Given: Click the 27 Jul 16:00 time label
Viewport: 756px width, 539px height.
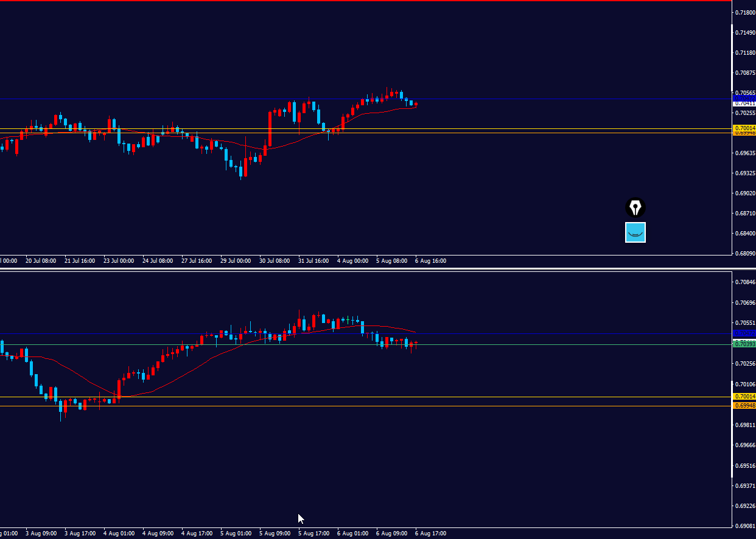Looking at the screenshot, I should pos(197,260).
